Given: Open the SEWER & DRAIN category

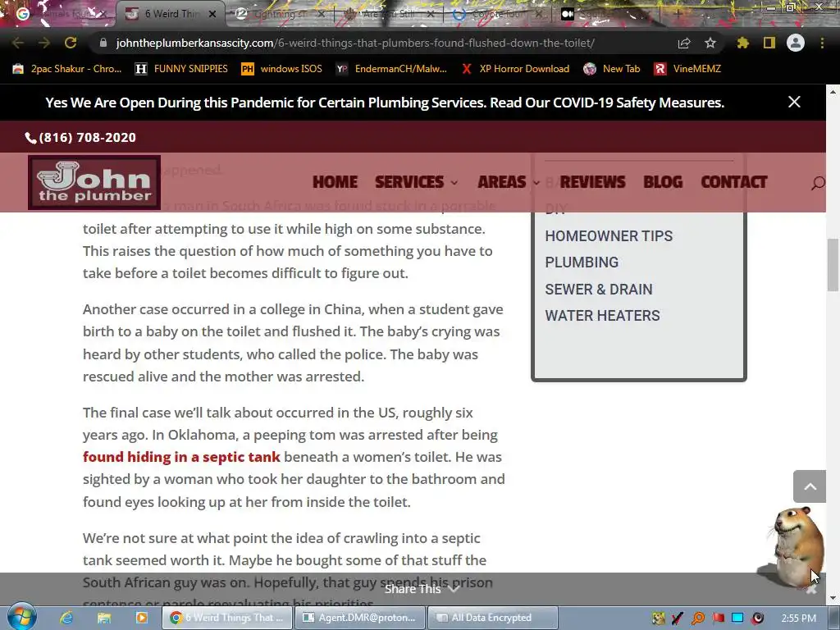Looking at the screenshot, I should click(598, 290).
